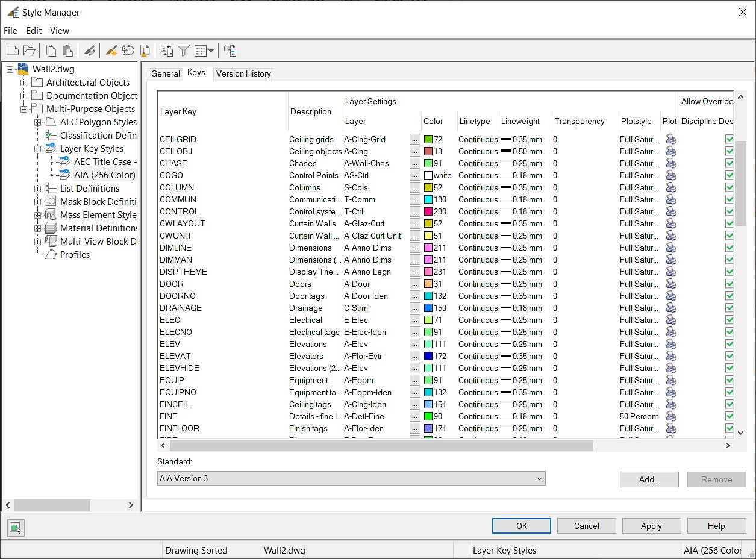Toggle the override checkbox in COLUMN row
Screen dimensions: 756x559
pos(729,187)
